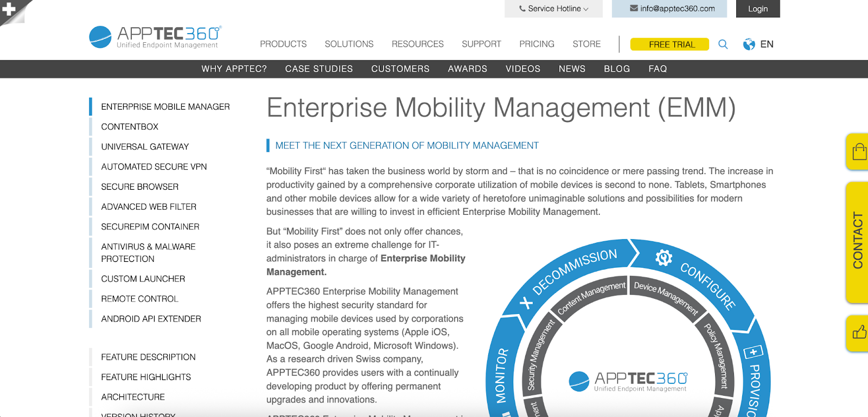The height and width of the screenshot is (417, 868).
Task: Open Antivirus & Malware Protection sidebar link
Action: (x=148, y=253)
